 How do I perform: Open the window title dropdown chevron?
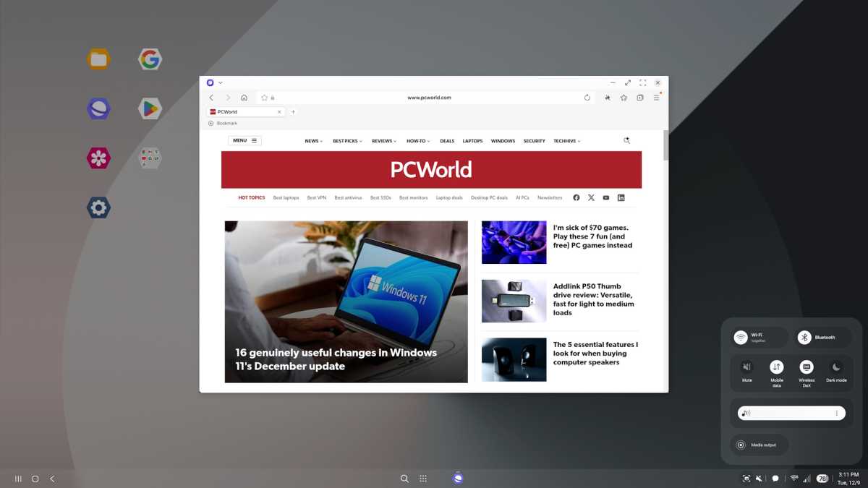[x=221, y=83]
